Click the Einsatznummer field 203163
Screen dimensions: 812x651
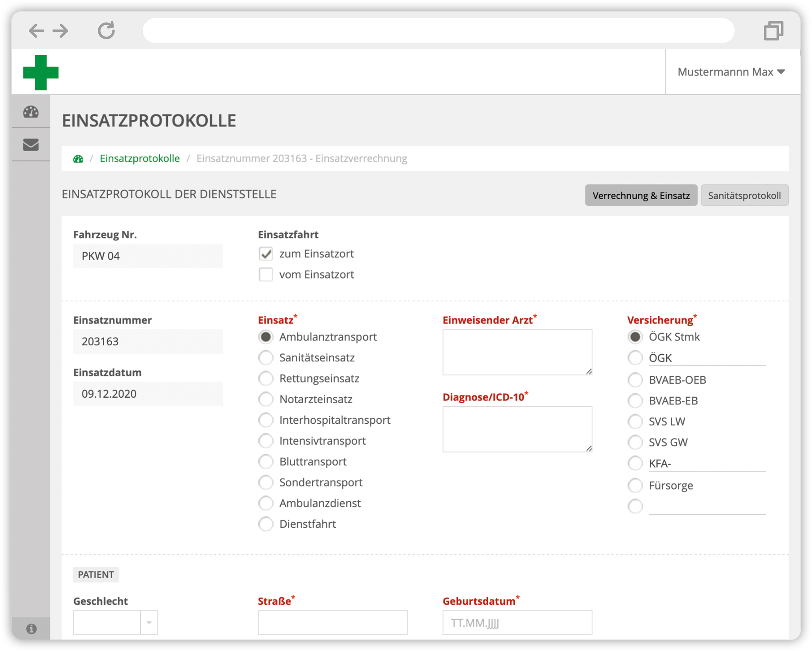(x=148, y=341)
